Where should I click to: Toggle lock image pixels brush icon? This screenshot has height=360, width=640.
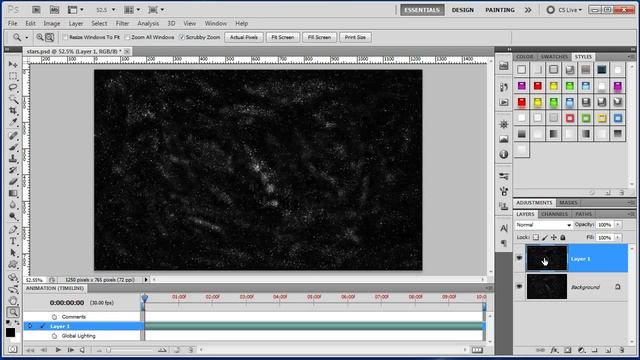click(544, 237)
